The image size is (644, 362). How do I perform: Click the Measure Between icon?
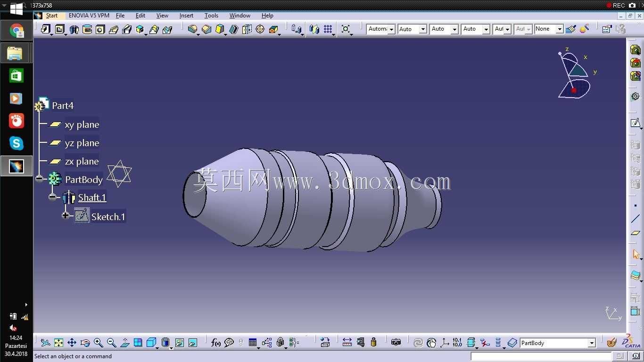tap(347, 343)
